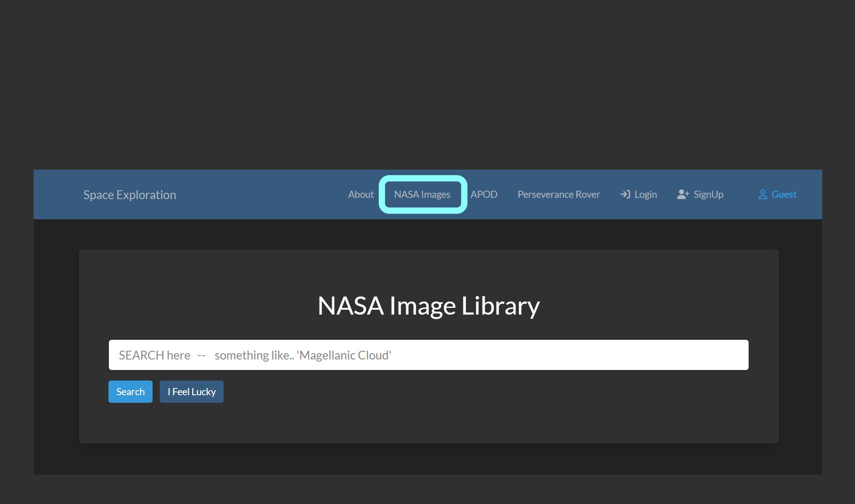855x504 pixels.
Task: Click the Login arrow icon
Action: (x=626, y=194)
